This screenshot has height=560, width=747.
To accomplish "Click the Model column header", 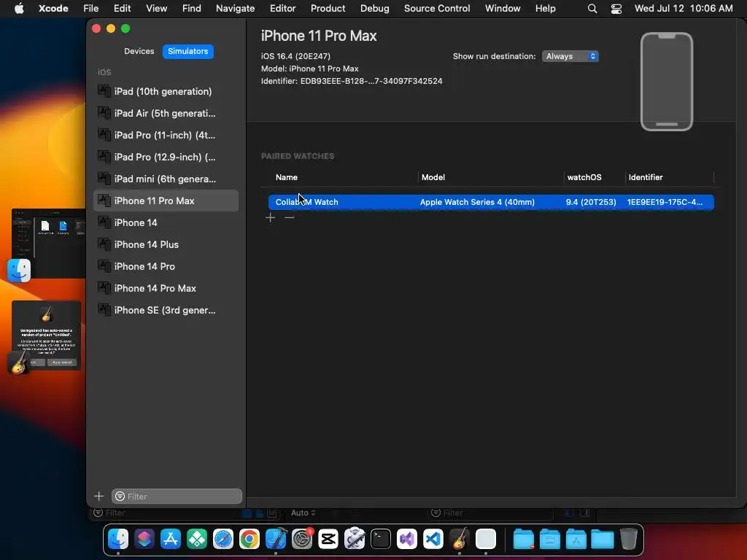I will click(x=491, y=177).
